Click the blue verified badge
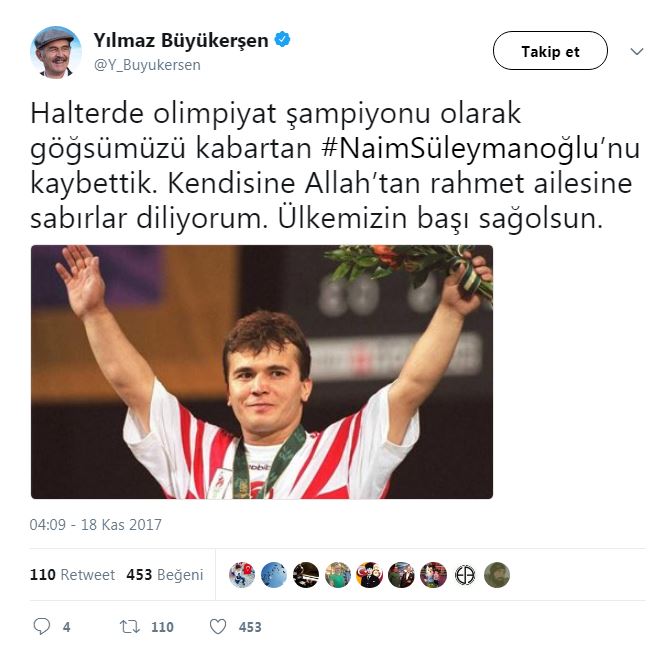This screenshot has height=661, width=662. (282, 40)
